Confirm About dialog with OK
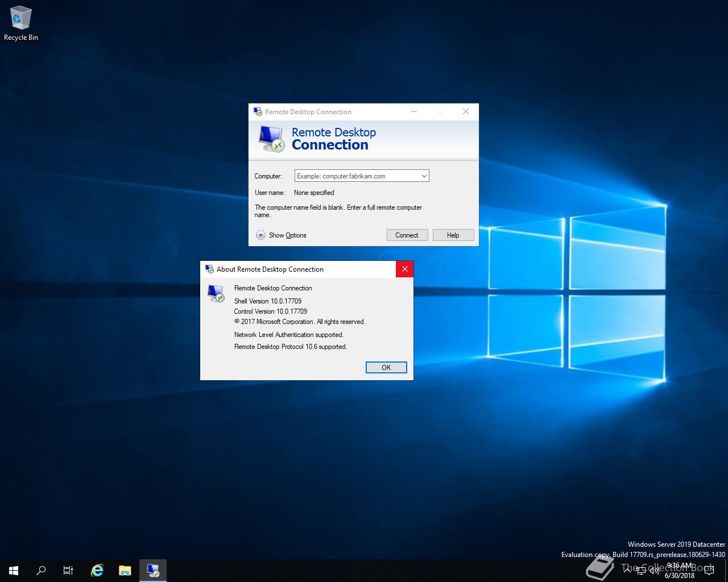The width and height of the screenshot is (728, 582). pos(386,368)
